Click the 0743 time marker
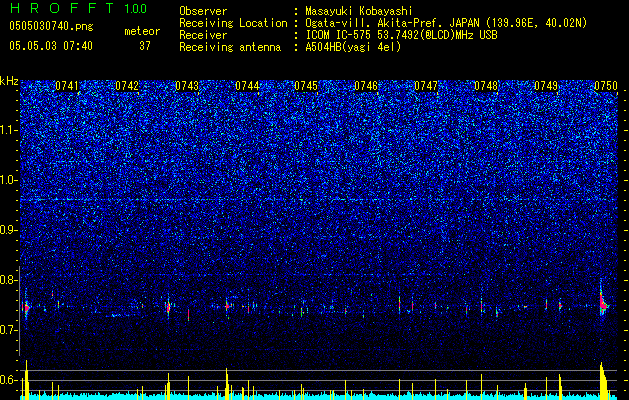Image resolution: width=629 pixels, height=400 pixels. [187, 86]
